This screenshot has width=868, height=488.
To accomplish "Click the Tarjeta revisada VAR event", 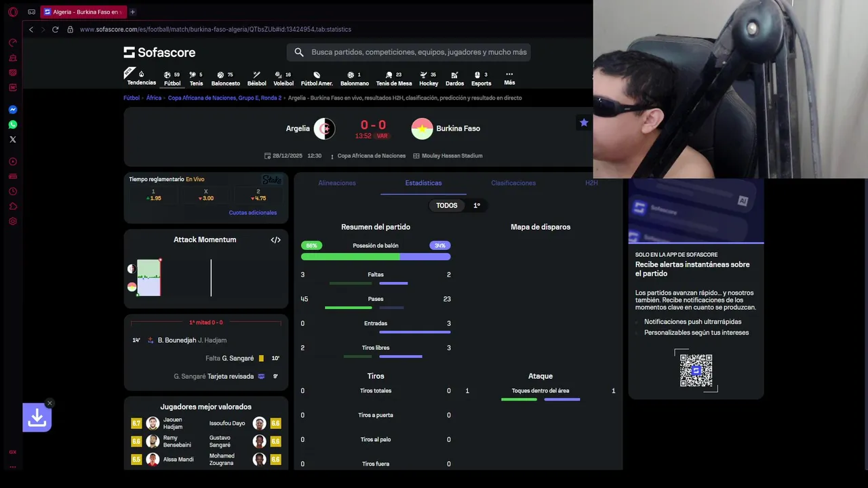I will coord(206,377).
